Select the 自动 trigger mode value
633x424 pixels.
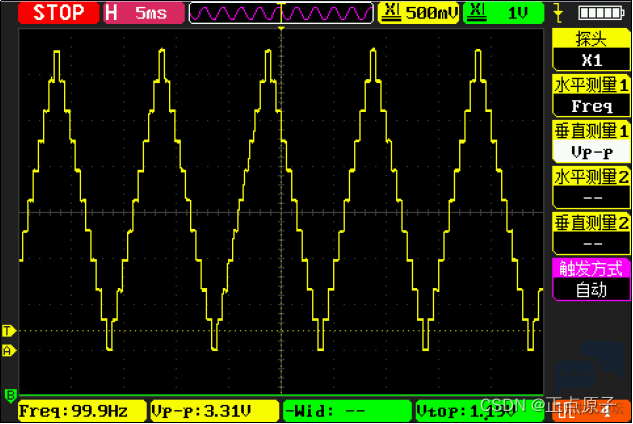coord(592,290)
